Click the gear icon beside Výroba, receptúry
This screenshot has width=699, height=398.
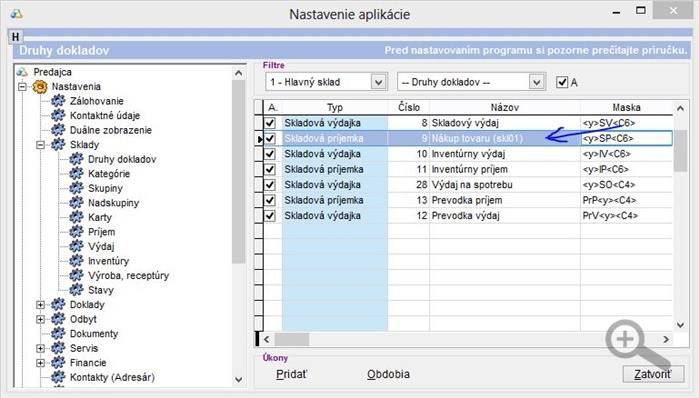[x=76, y=275]
